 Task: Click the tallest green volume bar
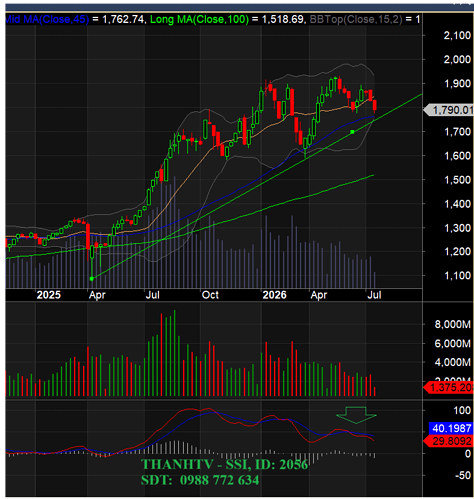(x=174, y=353)
